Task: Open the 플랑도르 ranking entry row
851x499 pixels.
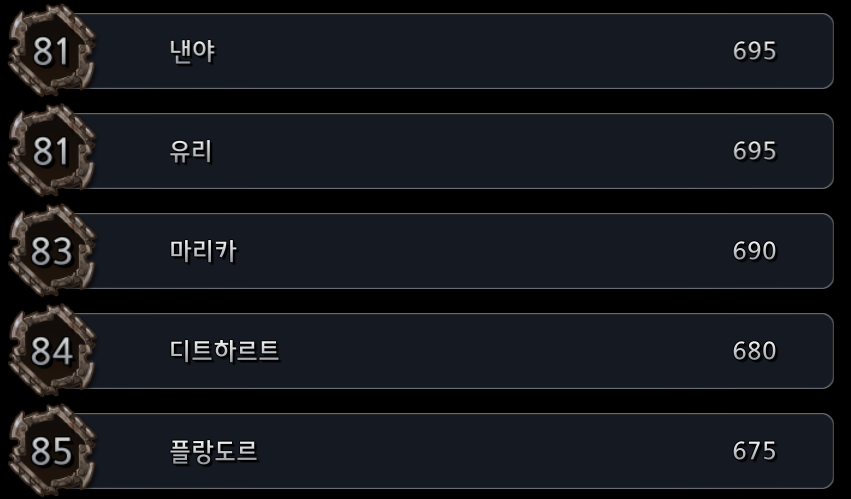Action: point(421,450)
